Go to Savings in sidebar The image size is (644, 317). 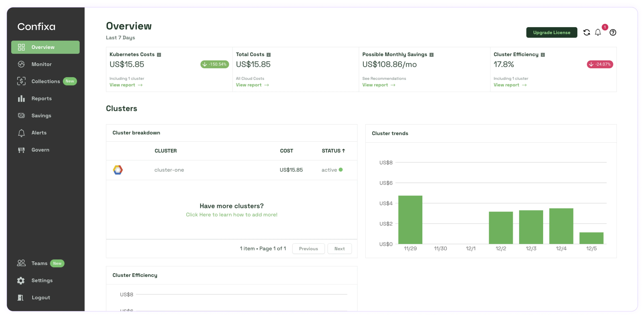click(41, 116)
